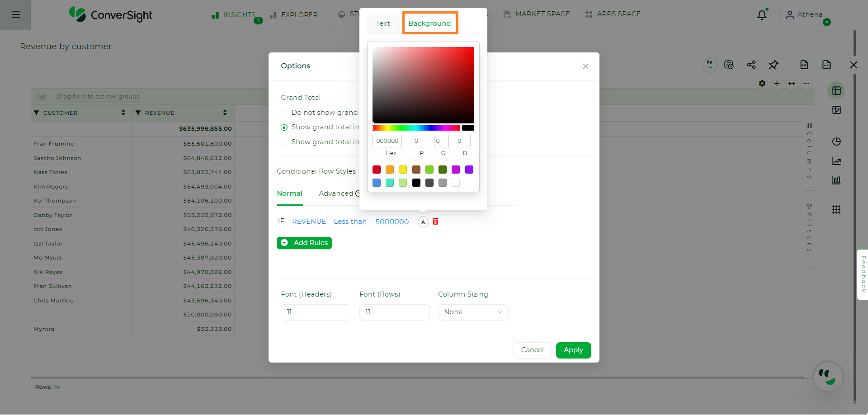Sort the REVENUE column

pos(225,113)
